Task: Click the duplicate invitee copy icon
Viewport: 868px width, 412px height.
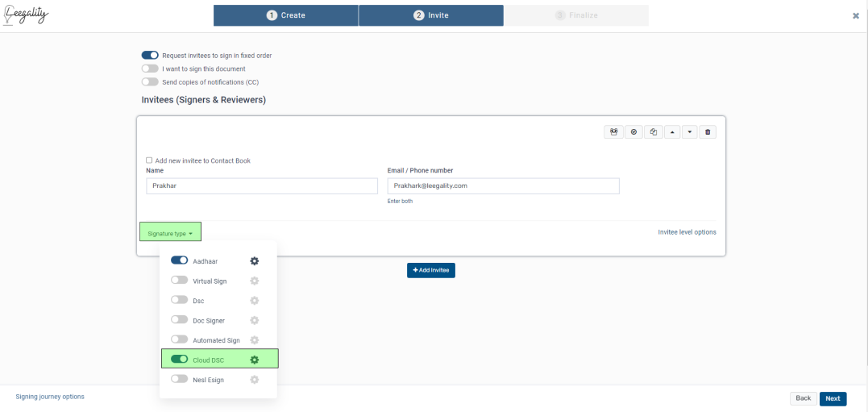Action: coord(654,131)
